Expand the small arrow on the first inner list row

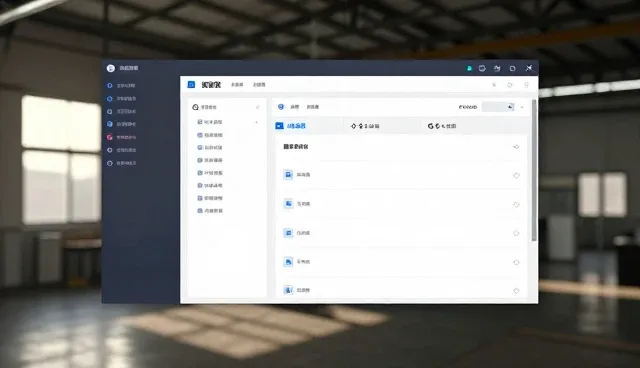point(256,122)
